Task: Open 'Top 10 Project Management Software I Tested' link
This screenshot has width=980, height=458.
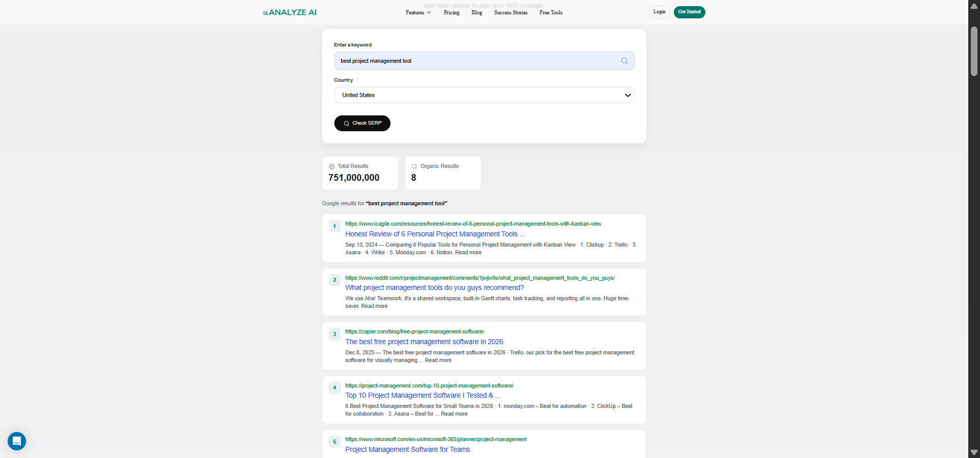Action: click(423, 395)
